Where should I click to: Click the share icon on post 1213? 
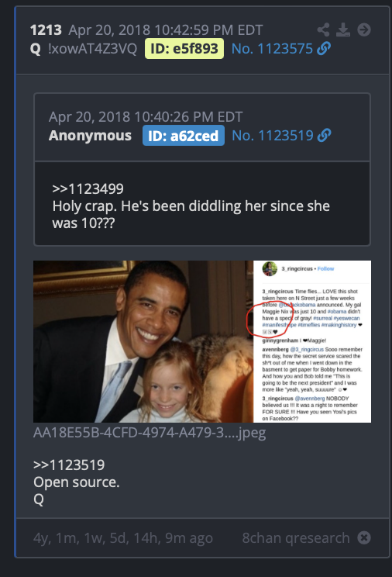(323, 29)
